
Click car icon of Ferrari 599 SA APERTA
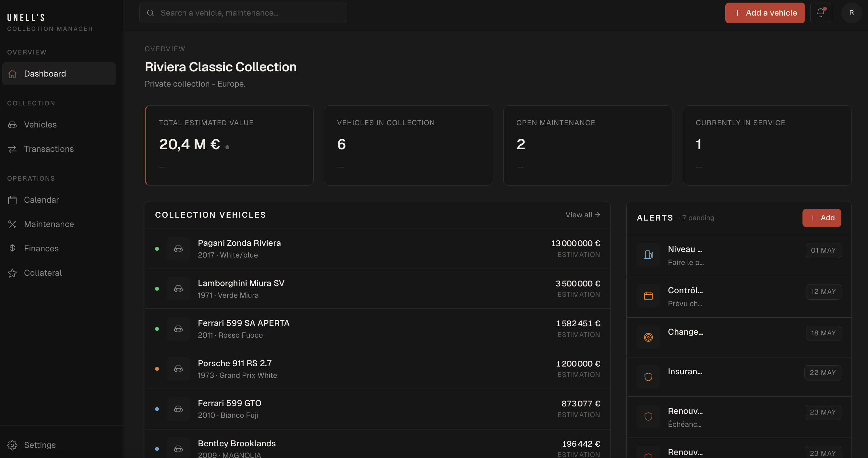pos(178,329)
